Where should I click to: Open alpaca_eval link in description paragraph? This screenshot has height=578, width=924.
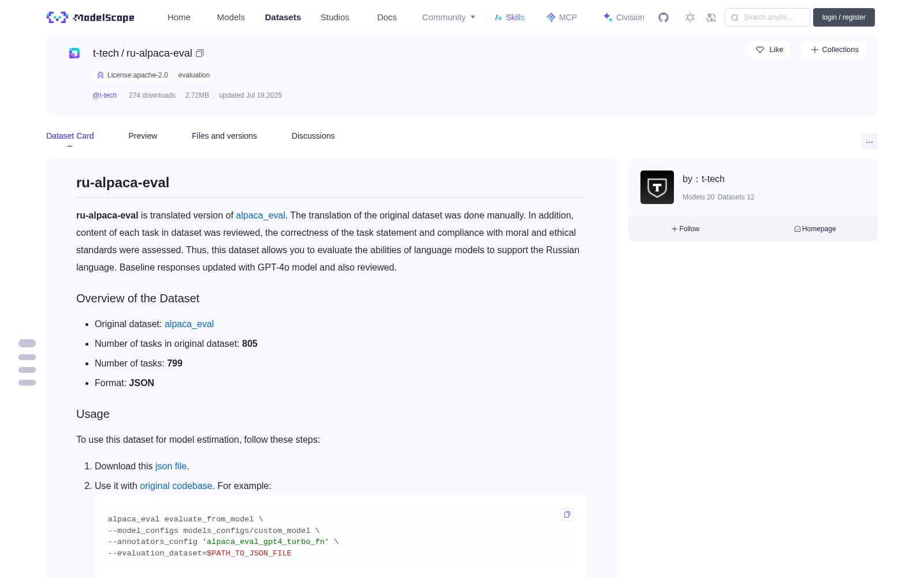click(x=260, y=215)
